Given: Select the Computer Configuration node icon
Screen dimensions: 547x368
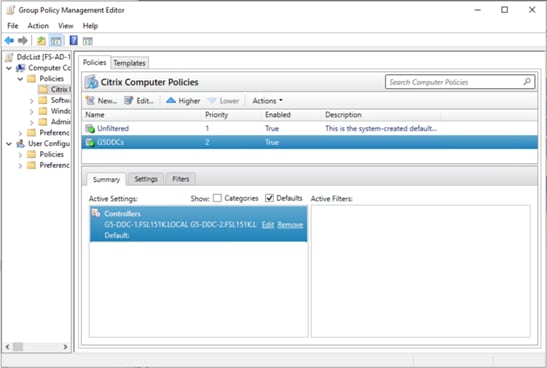Looking at the screenshot, I should click(x=21, y=68).
